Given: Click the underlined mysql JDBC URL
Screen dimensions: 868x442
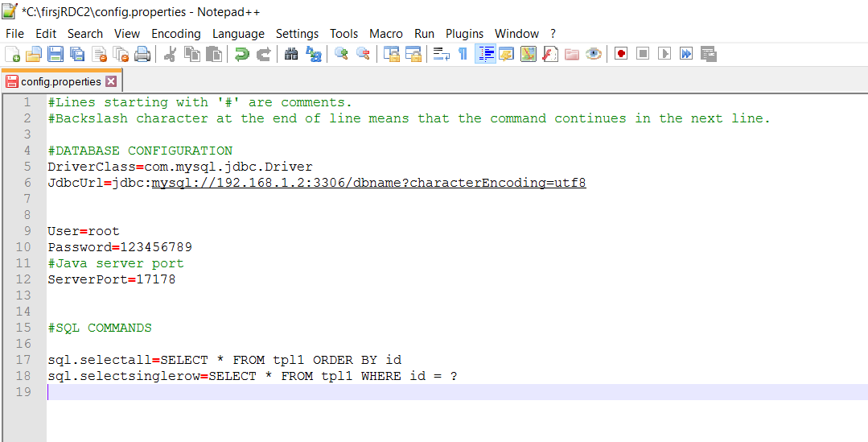Looking at the screenshot, I should 368,183.
